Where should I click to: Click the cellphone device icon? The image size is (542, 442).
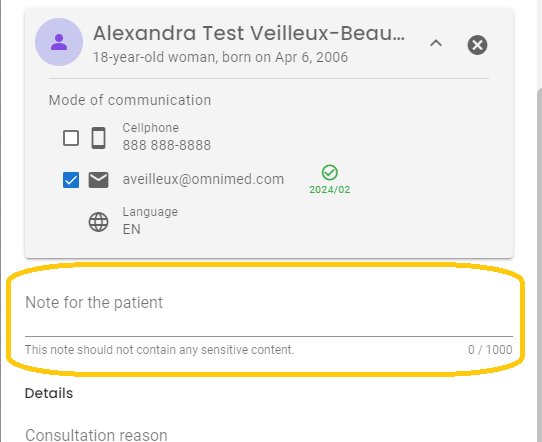[x=99, y=138]
